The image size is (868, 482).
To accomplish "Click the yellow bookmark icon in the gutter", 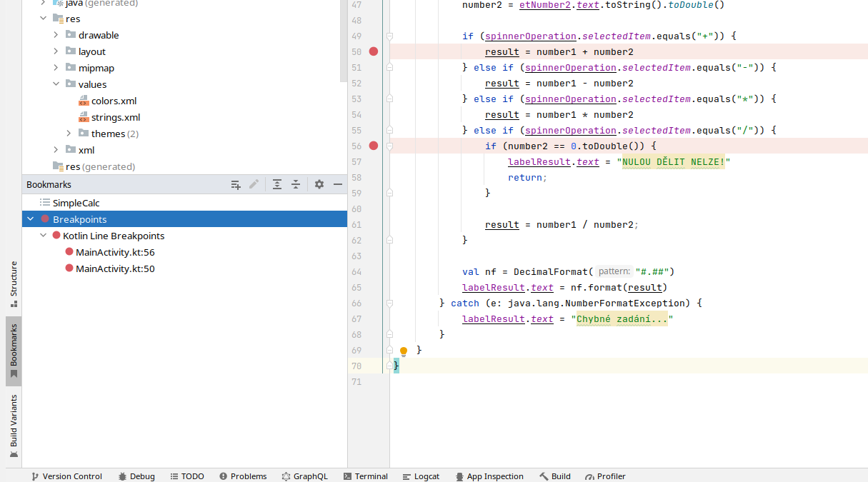I will click(404, 350).
